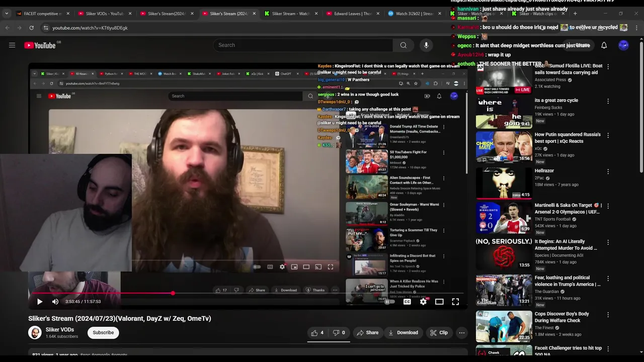644x362 pixels.
Task: Download the Sliker's Stream video
Action: tap(403, 333)
